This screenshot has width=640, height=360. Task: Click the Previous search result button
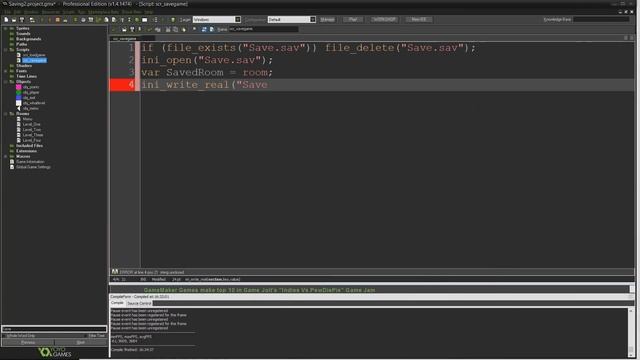28,342
